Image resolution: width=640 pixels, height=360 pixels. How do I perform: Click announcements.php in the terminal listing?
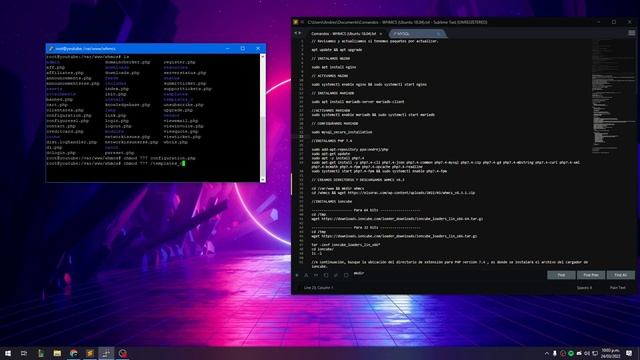[69, 78]
